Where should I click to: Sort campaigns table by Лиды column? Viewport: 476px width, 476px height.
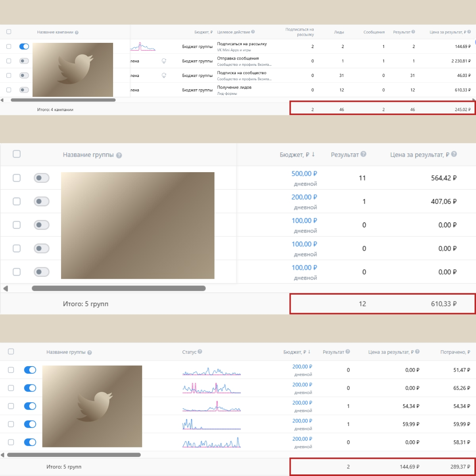(x=339, y=32)
